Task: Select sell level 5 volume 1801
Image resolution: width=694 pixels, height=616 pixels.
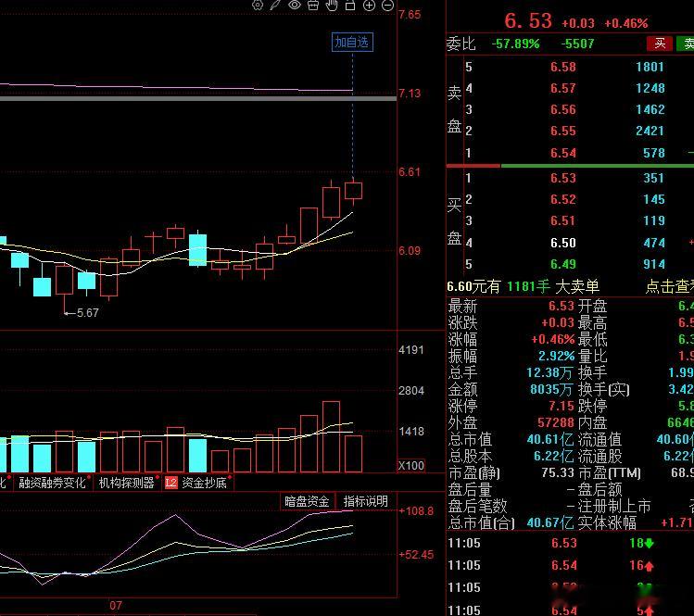Action: 650,67
